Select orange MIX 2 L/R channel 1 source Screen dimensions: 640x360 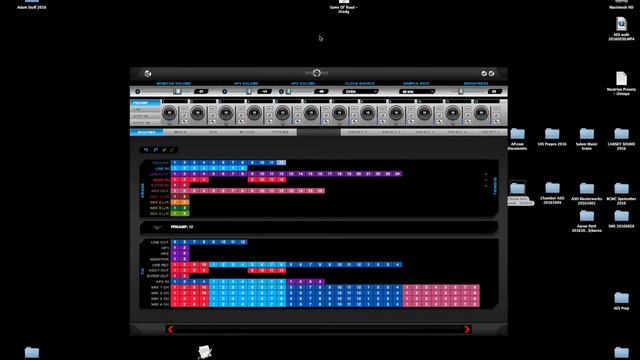(175, 202)
